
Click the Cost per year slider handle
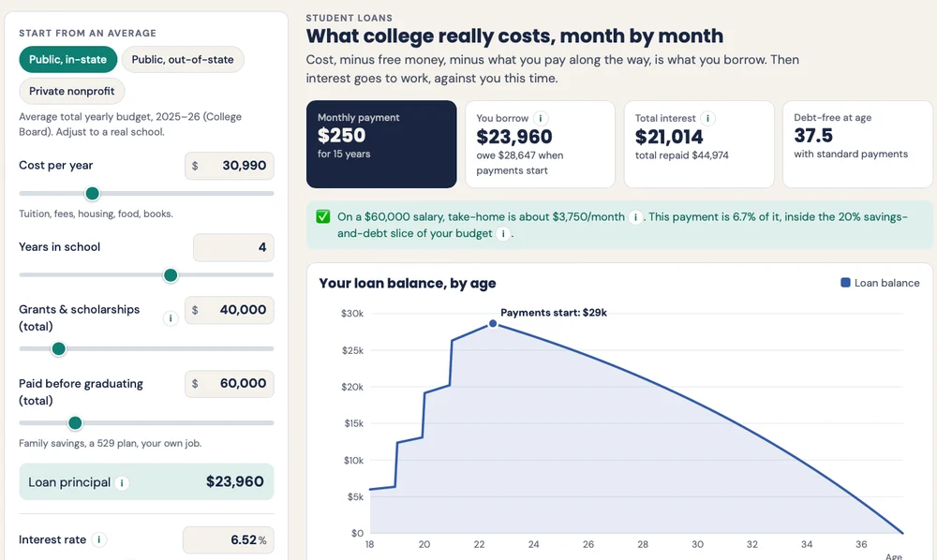(x=92, y=194)
